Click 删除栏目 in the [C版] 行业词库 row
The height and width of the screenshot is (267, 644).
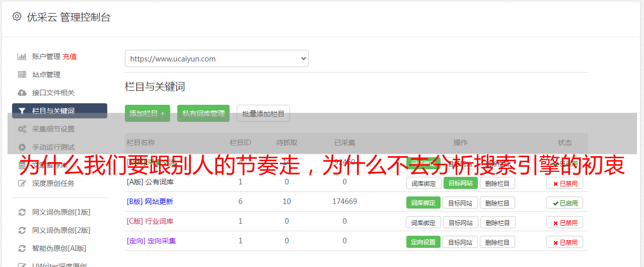coord(497,222)
